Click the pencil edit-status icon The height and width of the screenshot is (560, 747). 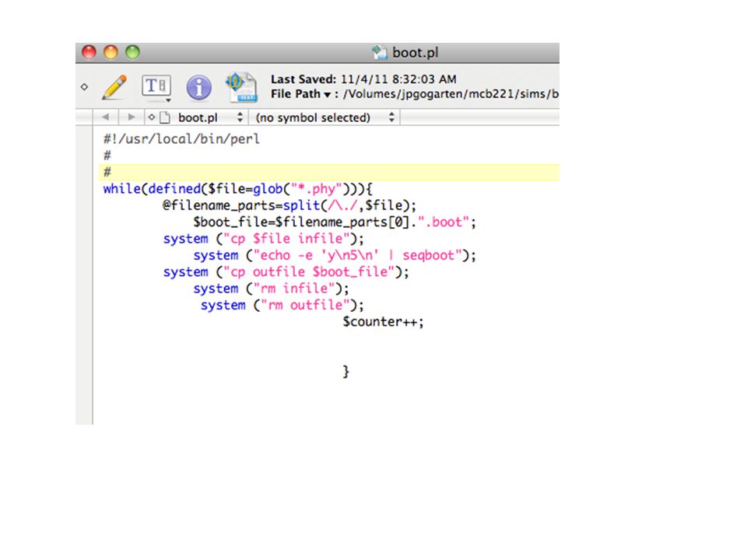tap(114, 87)
